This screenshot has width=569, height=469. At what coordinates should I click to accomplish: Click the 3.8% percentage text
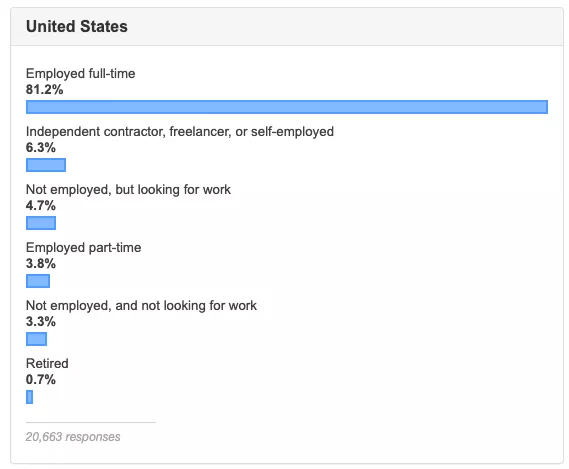[41, 264]
